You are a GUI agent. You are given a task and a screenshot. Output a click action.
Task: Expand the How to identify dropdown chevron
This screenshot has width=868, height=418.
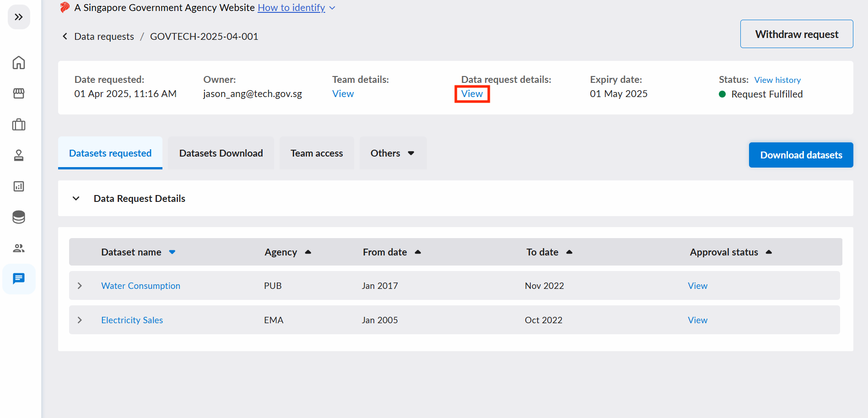pyautogui.click(x=332, y=8)
